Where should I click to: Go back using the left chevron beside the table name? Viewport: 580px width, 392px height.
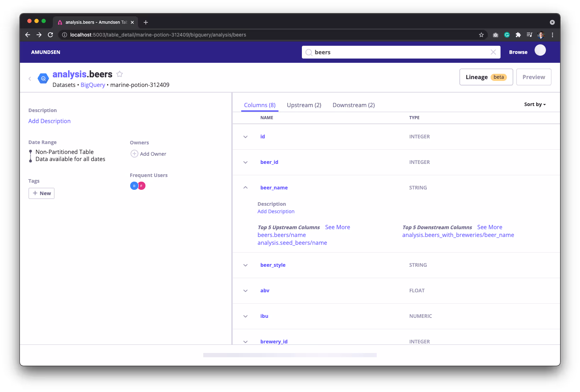[30, 79]
